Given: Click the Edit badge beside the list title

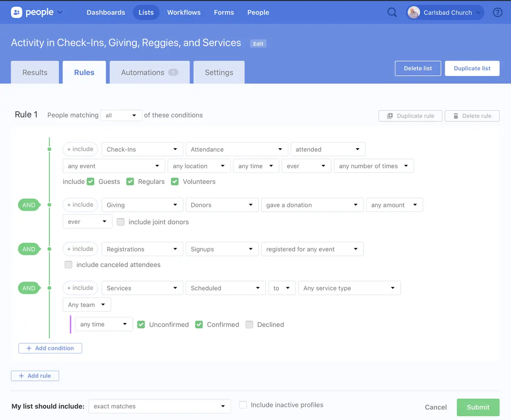Looking at the screenshot, I should pos(258,43).
